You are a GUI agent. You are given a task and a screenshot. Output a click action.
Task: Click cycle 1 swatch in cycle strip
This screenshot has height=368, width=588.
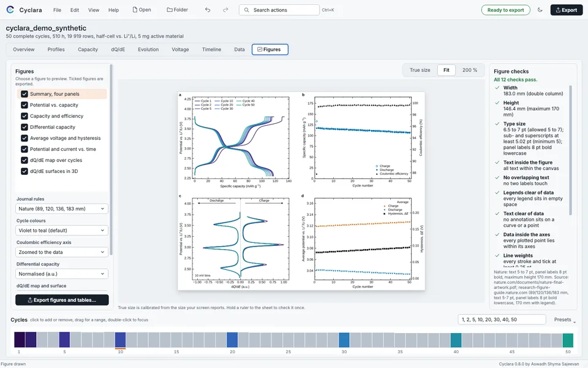pyautogui.click(x=20, y=340)
